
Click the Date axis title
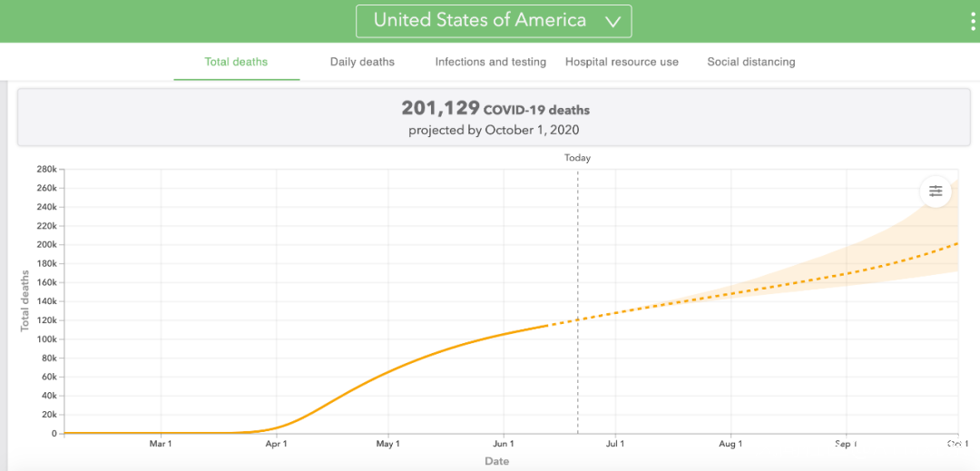[496, 461]
